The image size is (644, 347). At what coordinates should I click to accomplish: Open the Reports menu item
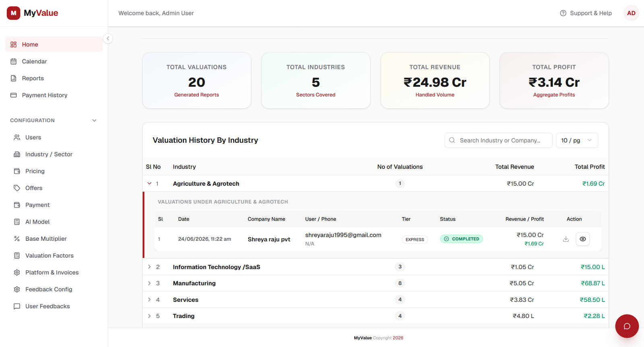54,78
